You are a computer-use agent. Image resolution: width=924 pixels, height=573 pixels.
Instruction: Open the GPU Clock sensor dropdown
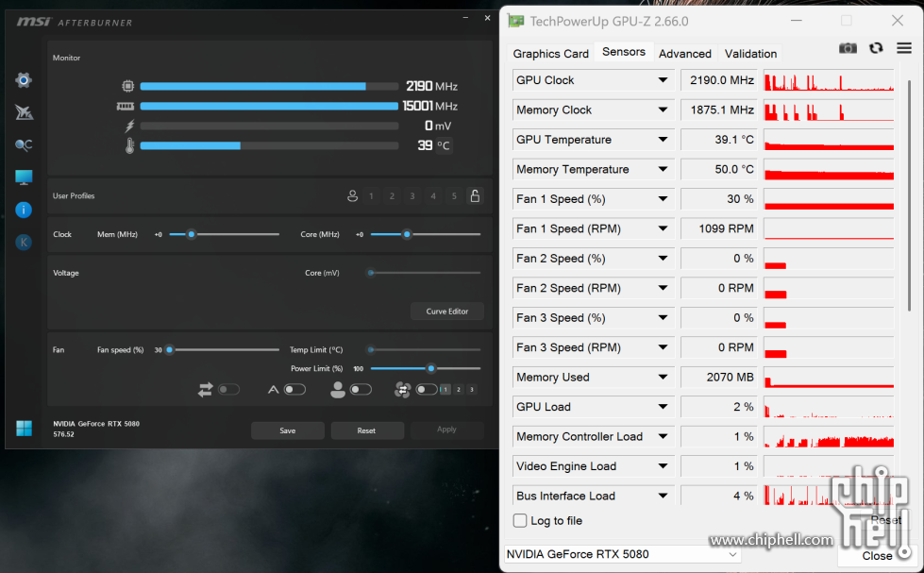tap(663, 80)
